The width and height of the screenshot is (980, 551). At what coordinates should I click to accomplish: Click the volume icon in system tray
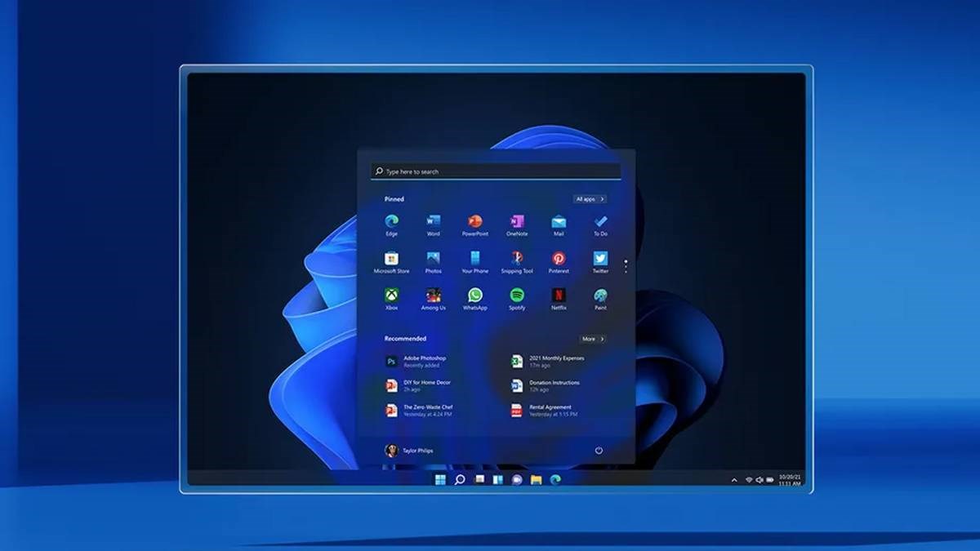click(x=759, y=480)
